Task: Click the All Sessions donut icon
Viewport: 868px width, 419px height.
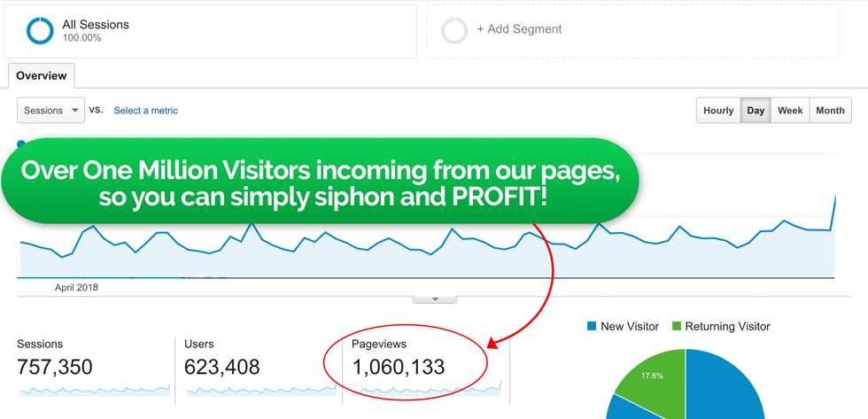Action: tap(40, 30)
